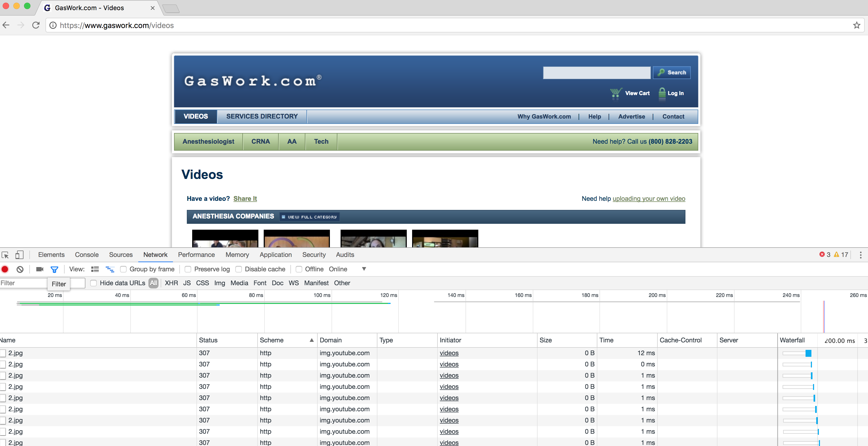This screenshot has height=446, width=868.
Task: Switch to the Console tab
Action: [86, 255]
